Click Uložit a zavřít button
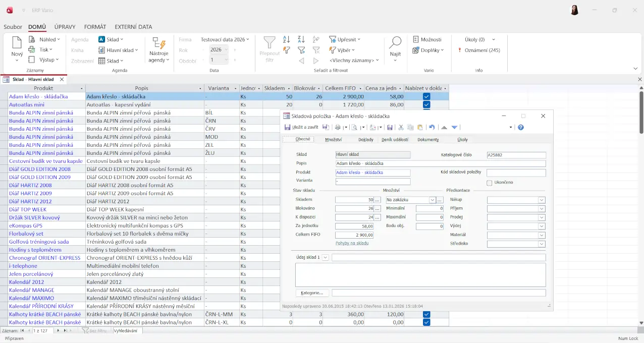644x343 pixels. point(301,128)
